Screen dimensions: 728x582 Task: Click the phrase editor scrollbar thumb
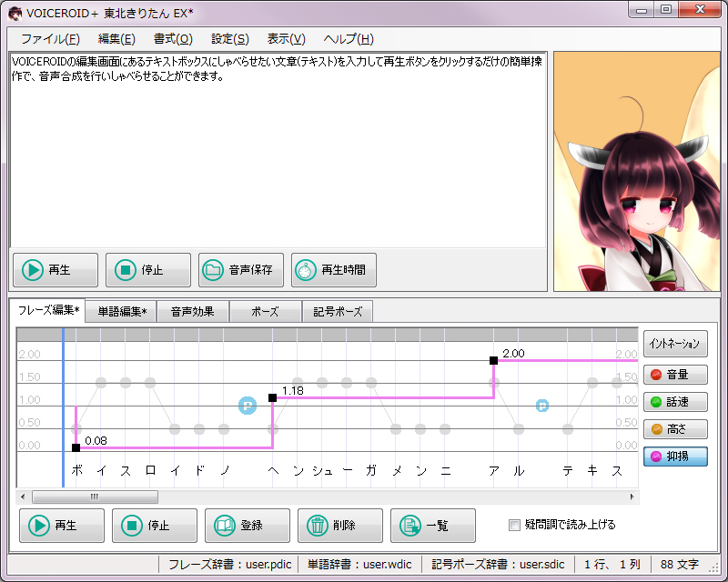pos(95,497)
